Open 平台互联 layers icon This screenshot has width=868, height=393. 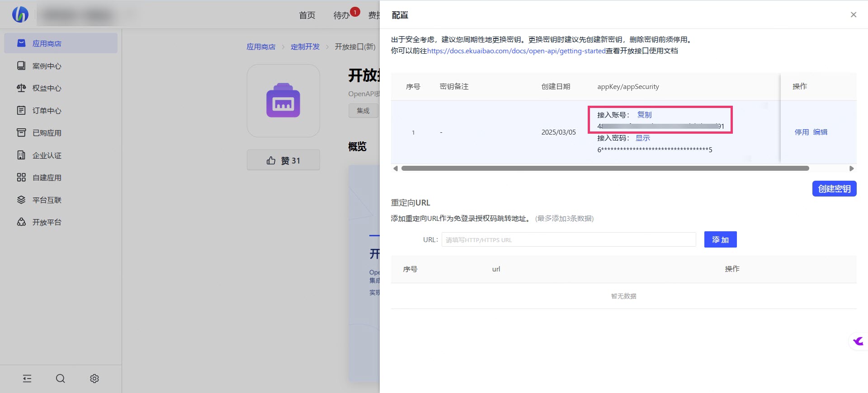point(21,200)
